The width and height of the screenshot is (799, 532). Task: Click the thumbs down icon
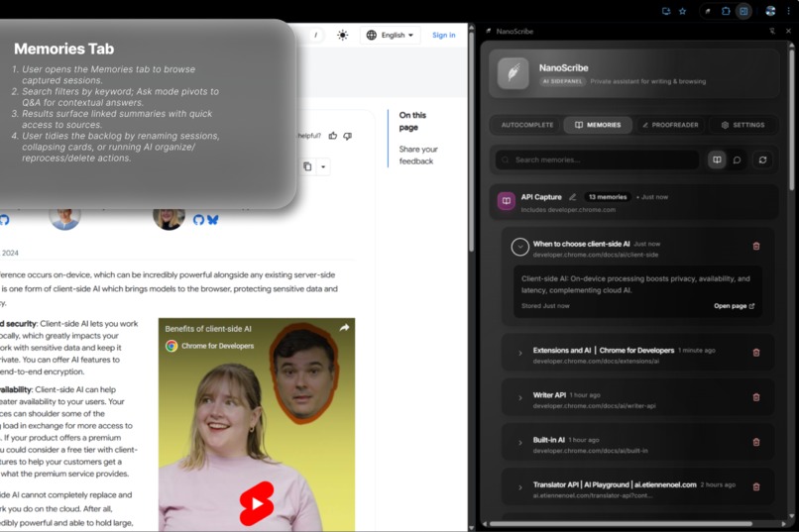coord(348,136)
